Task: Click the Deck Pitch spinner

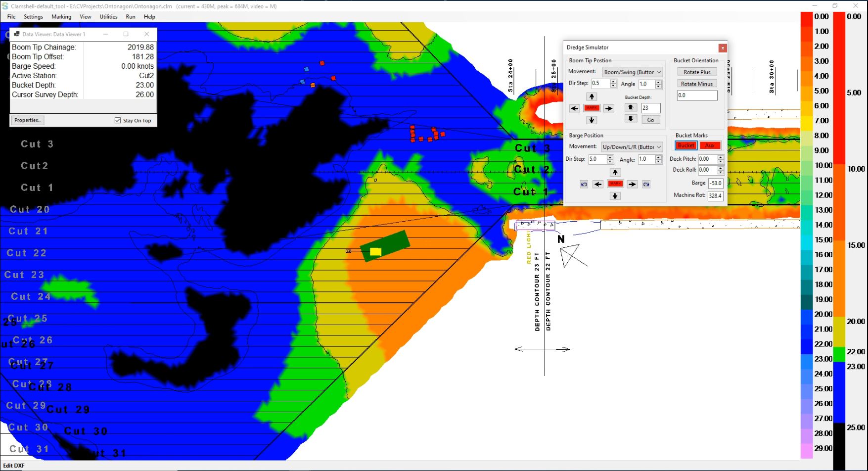Action: [721, 159]
